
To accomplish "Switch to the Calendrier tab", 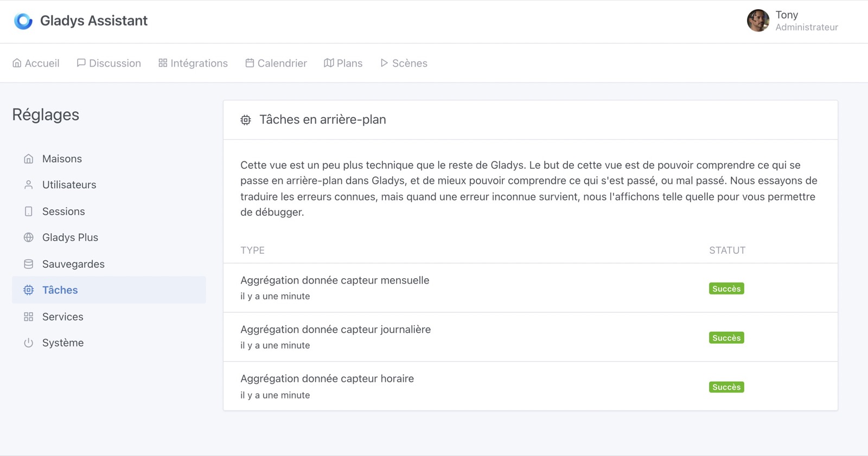I will (x=276, y=63).
